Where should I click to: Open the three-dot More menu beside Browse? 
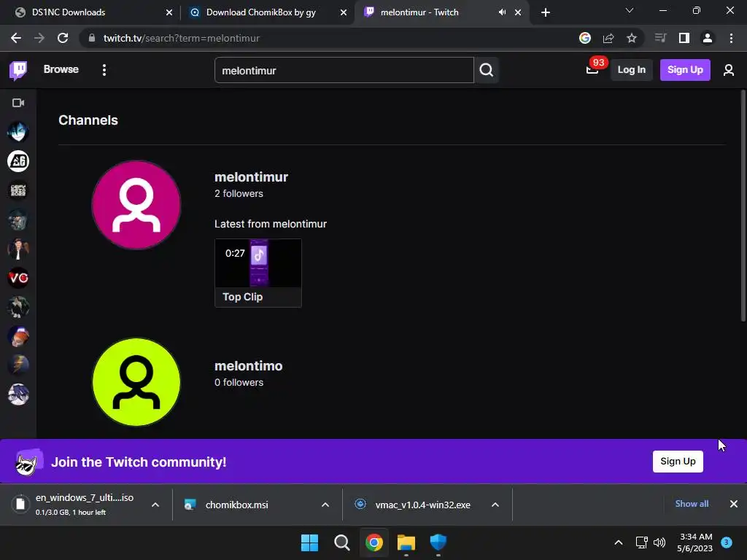coord(104,70)
